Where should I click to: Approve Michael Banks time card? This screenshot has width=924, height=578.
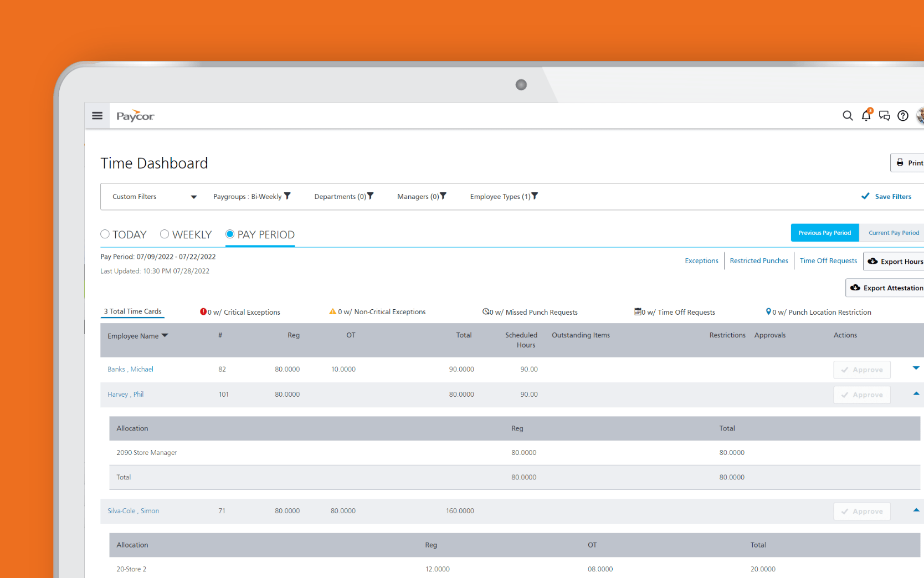point(862,370)
